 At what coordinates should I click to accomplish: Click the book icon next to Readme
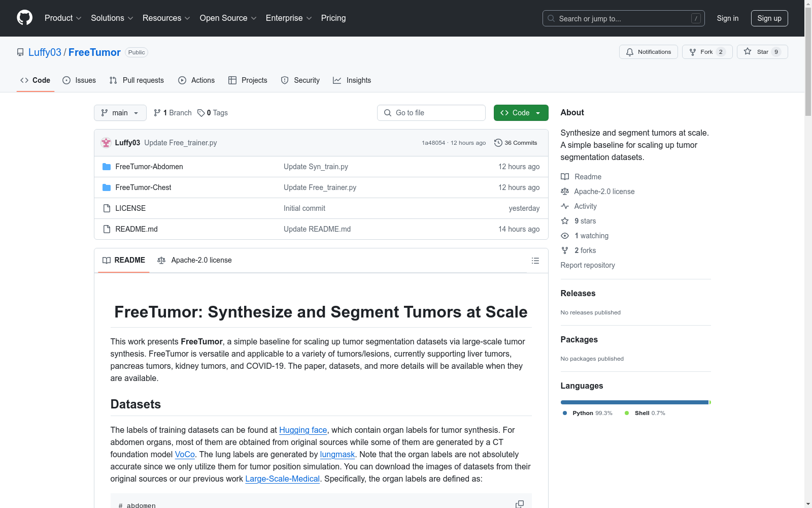point(565,177)
